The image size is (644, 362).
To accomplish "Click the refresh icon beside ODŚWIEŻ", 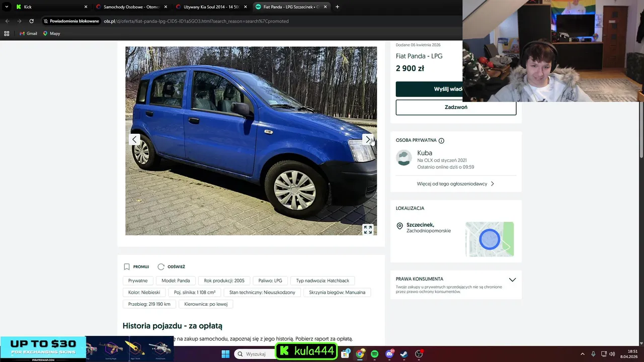I will 161,266.
